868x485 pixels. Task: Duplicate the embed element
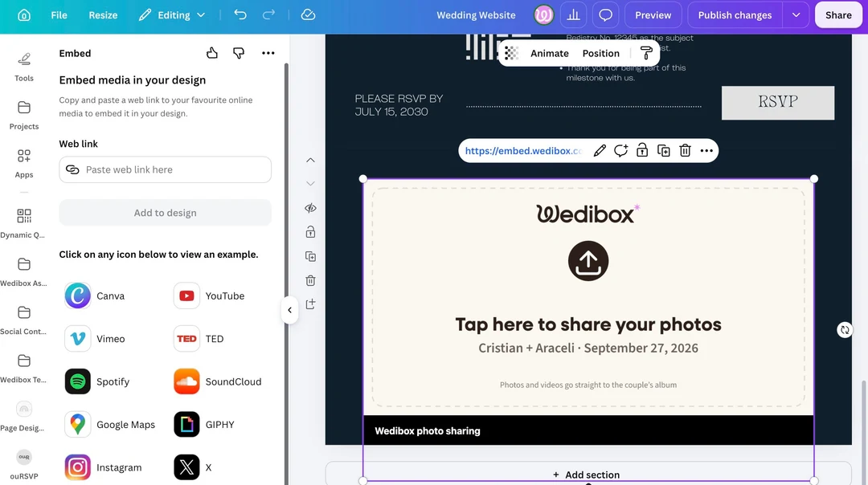(x=663, y=150)
